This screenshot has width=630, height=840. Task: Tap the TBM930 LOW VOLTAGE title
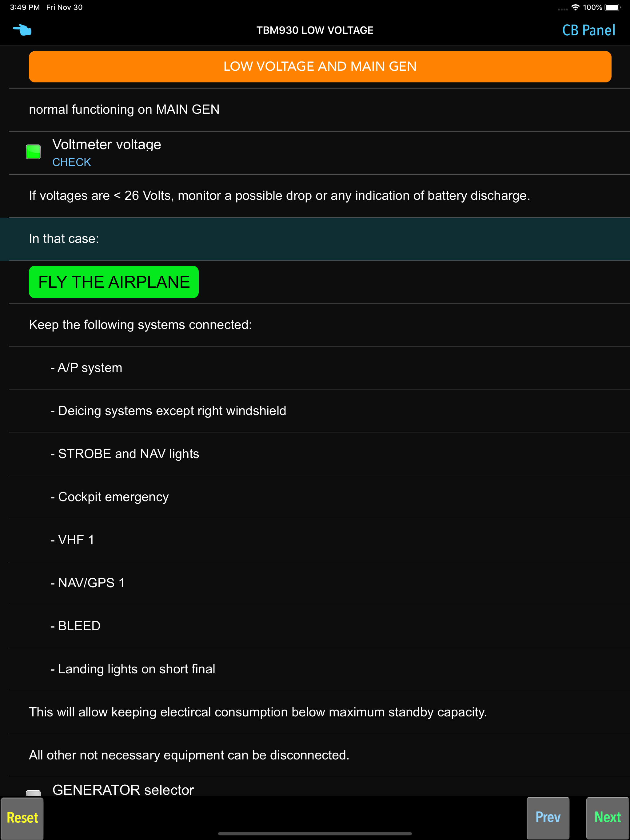315,30
